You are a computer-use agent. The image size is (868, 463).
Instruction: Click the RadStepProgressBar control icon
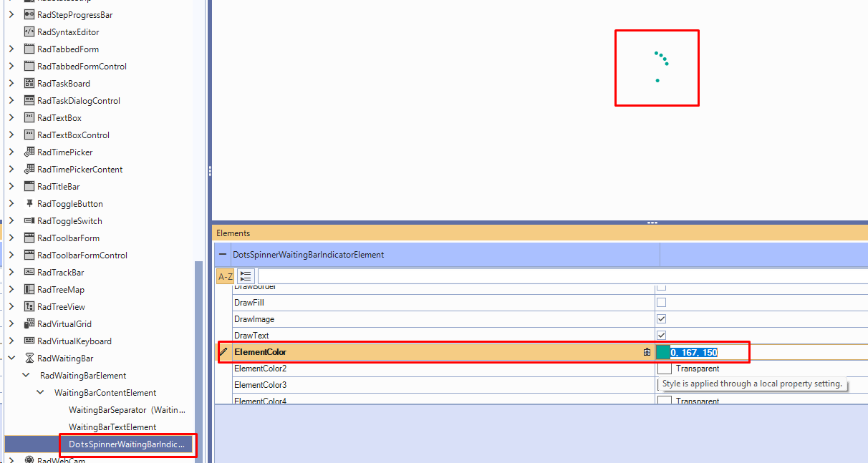29,15
